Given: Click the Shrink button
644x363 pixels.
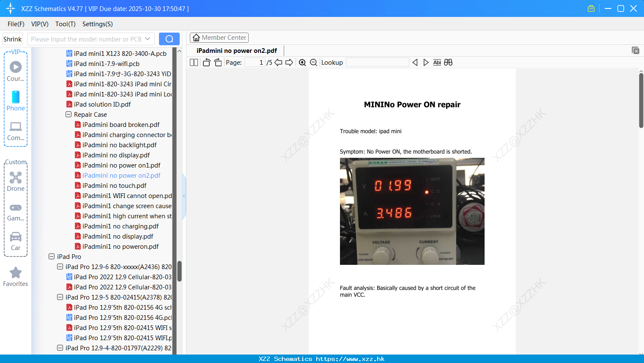Looking at the screenshot, I should (13, 39).
